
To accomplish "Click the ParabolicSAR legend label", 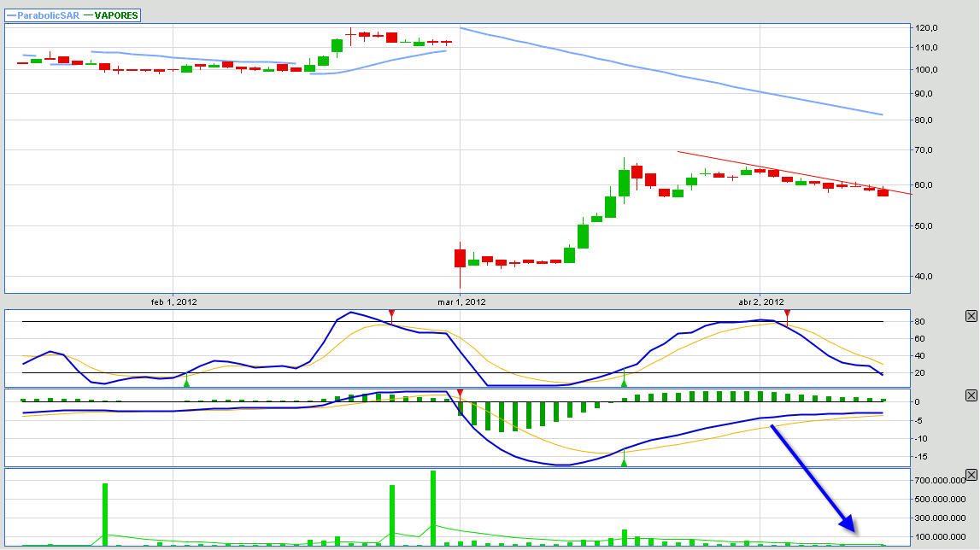I will pyautogui.click(x=43, y=15).
